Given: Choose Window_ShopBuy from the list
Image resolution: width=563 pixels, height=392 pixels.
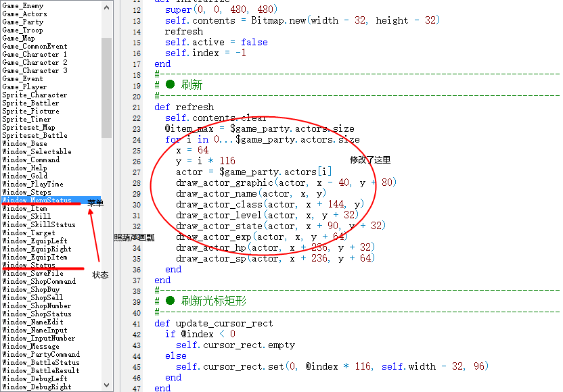Looking at the screenshot, I should pos(30,289).
